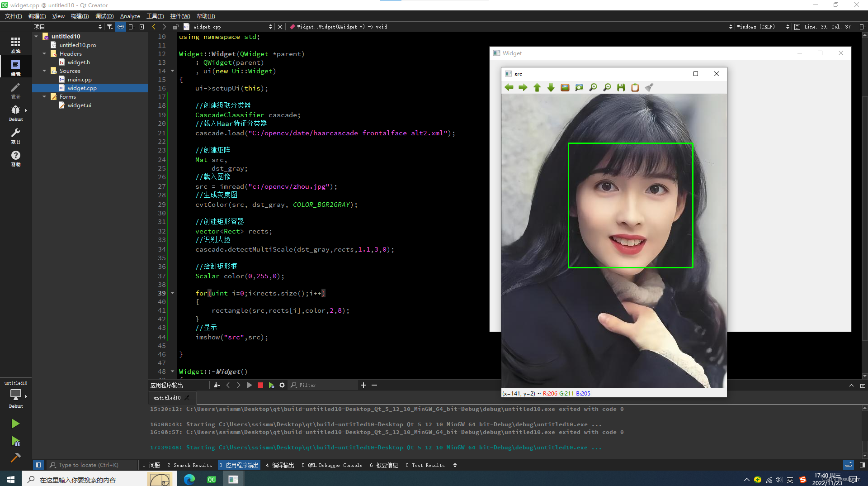Screen dimensions: 868x486
Task: Open Help mode in sidebar
Action: [x=16, y=158]
